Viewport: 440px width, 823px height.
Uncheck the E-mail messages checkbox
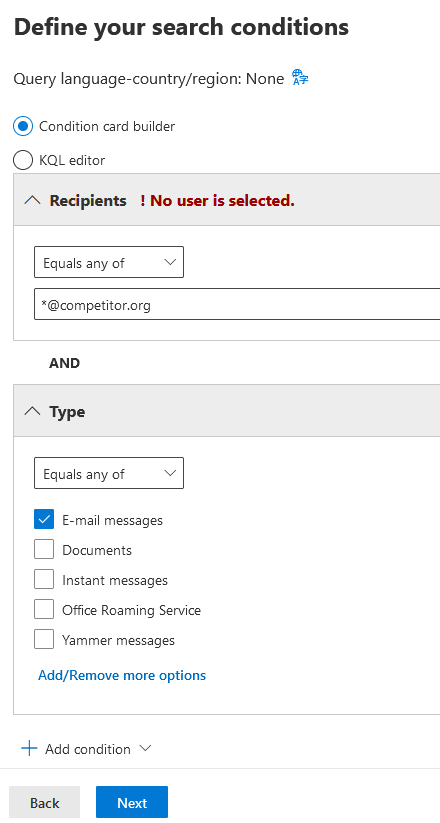(44, 520)
